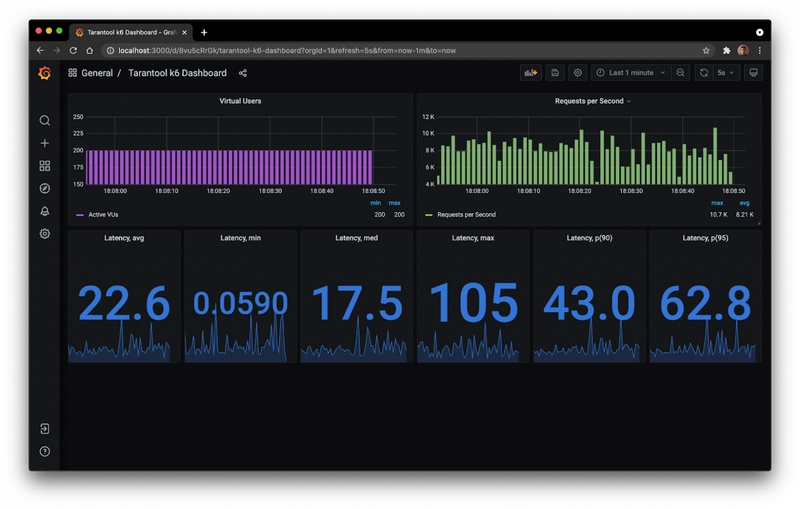Toggle Requests per Second legend series
This screenshot has height=509, width=800.
click(x=465, y=214)
